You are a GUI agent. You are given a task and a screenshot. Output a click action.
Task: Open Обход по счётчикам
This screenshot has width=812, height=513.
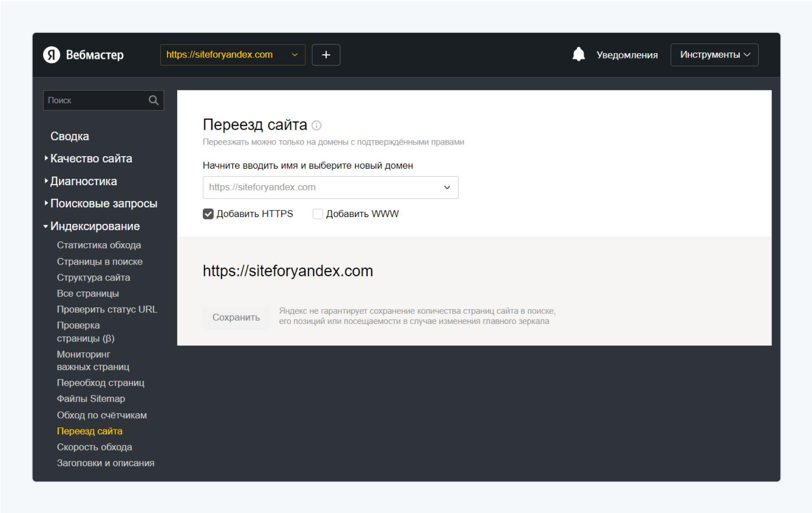pos(102,415)
